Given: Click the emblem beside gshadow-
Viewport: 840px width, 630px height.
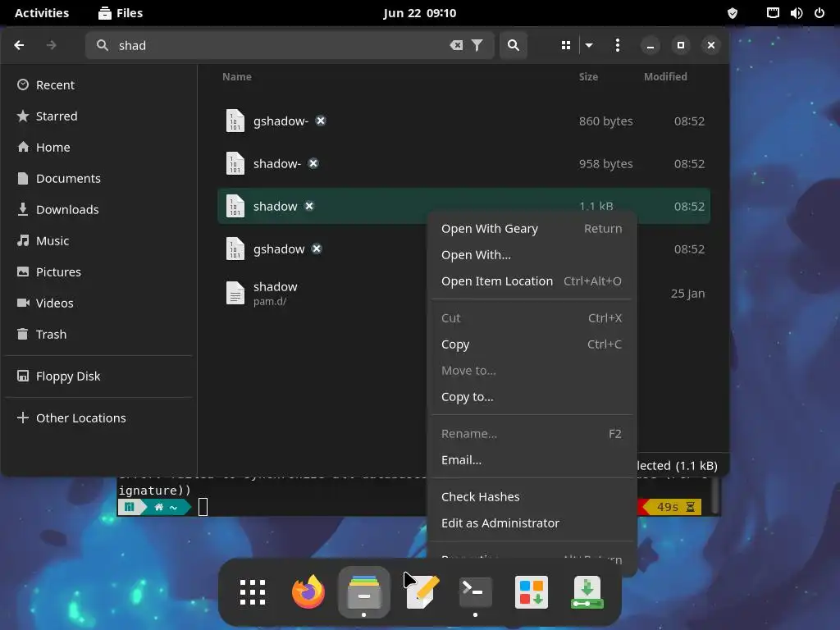Looking at the screenshot, I should (x=321, y=121).
